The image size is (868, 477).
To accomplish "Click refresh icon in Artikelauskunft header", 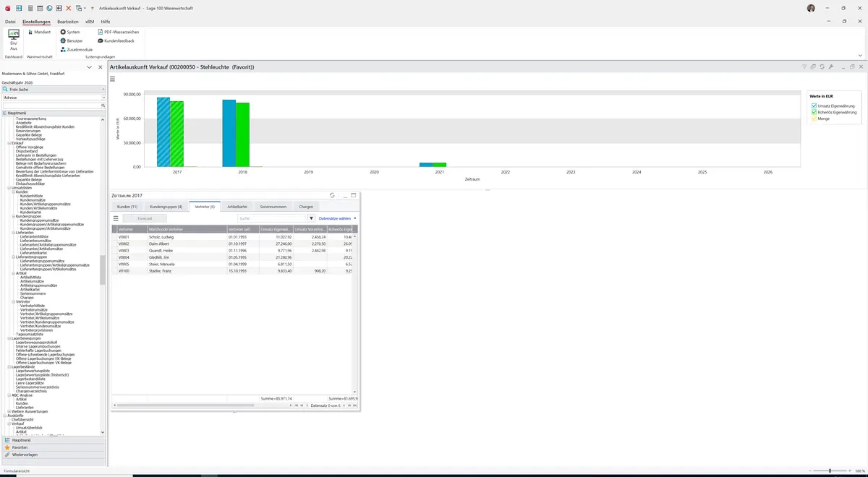I will point(822,66).
